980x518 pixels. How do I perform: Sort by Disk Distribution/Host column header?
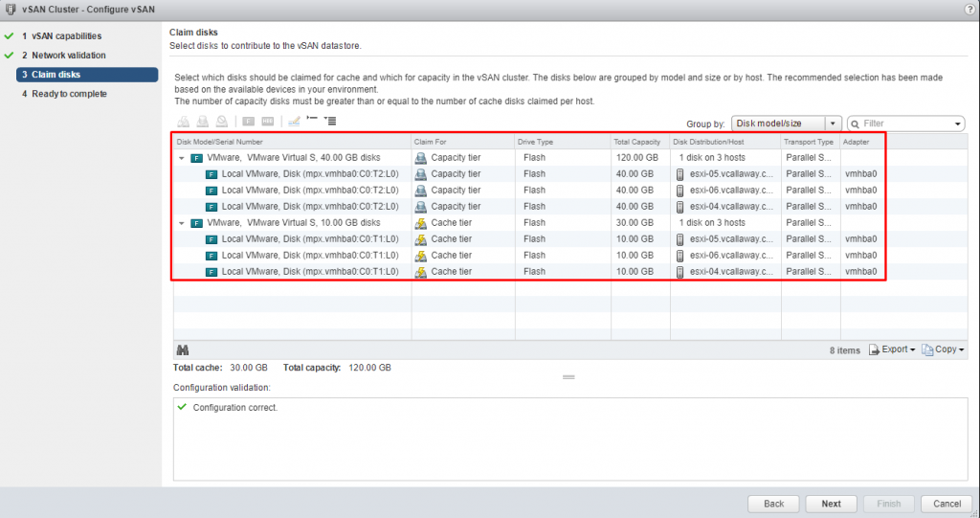coord(725,142)
